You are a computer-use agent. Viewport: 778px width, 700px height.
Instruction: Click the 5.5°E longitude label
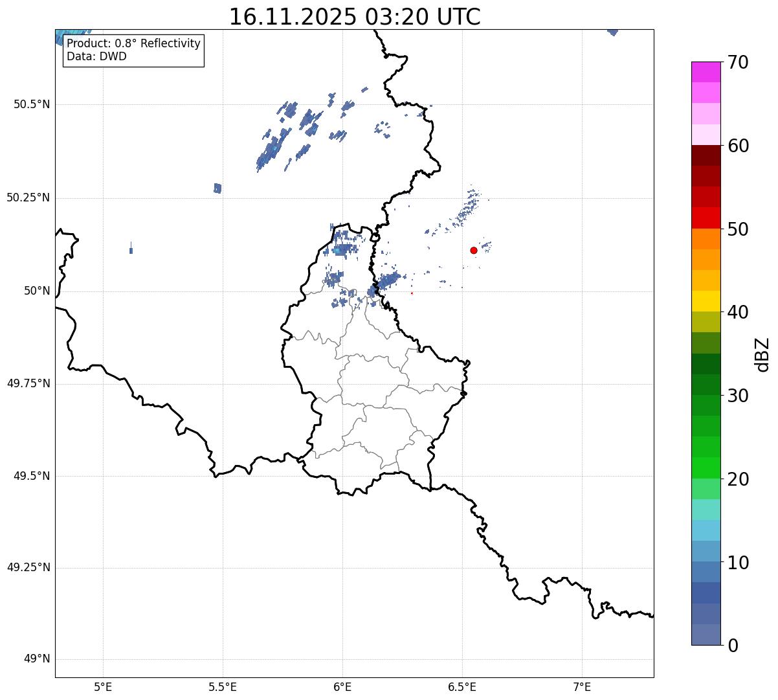coord(223,686)
